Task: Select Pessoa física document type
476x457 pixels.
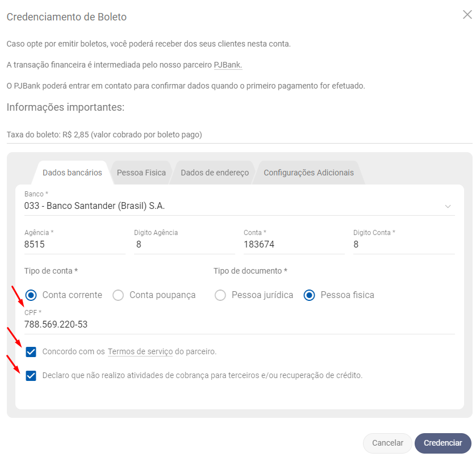Action: click(310, 295)
